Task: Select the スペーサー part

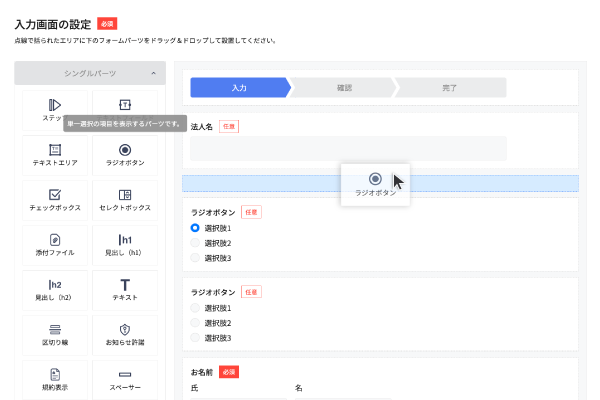Action: 125,380
